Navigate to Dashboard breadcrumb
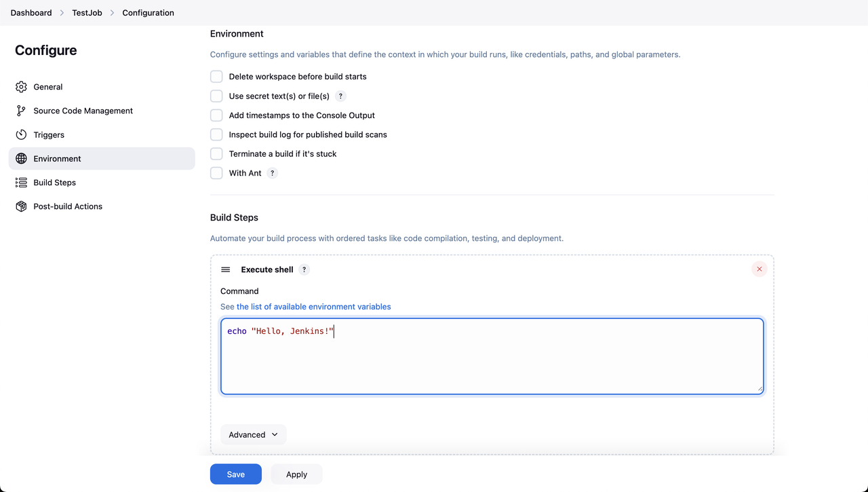The height and width of the screenshot is (492, 868). click(31, 13)
